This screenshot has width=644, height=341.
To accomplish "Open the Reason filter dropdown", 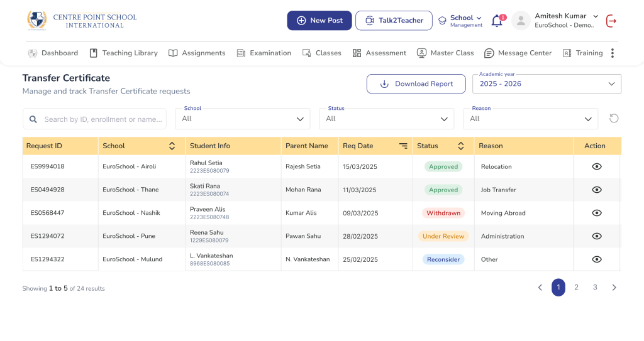I will [530, 119].
